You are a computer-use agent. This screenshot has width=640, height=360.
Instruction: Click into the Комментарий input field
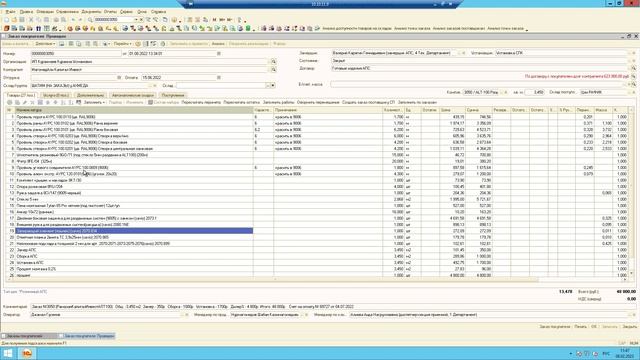332,307
